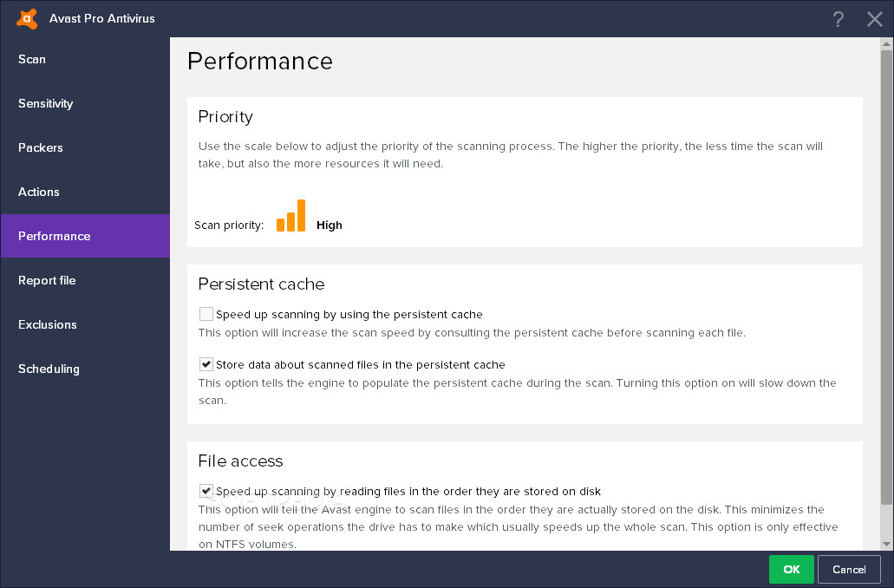Select the Performance sidebar item
Viewport: 894px width, 588px height.
pos(54,236)
